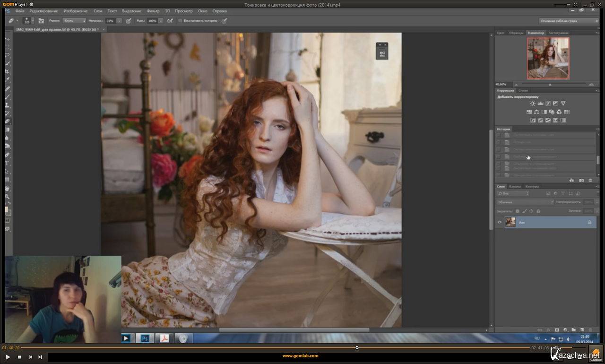Add a Color Balance adjustment (scales icon)

pos(536,112)
